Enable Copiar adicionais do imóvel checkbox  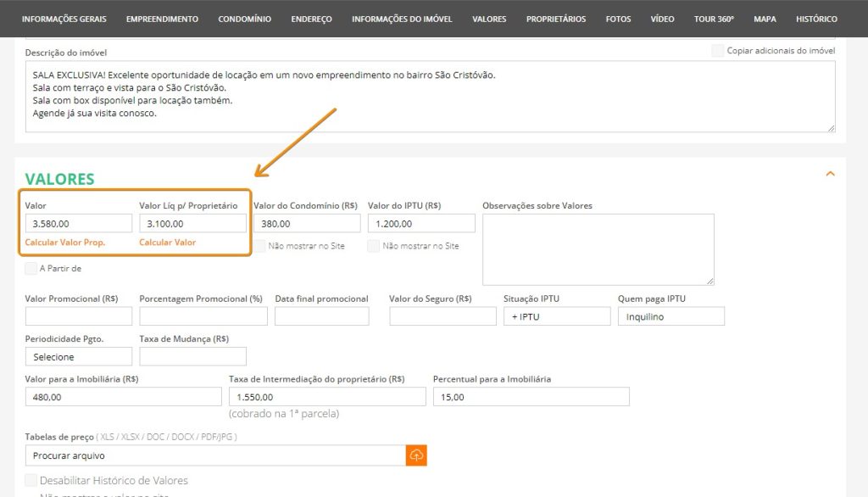(718, 51)
